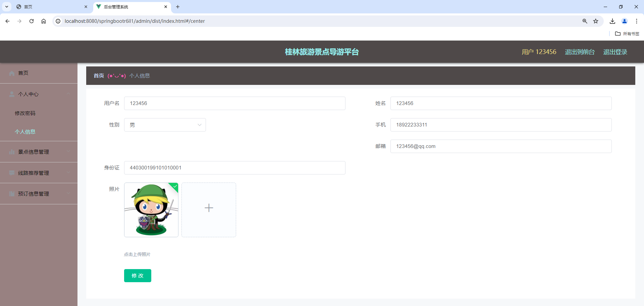Bookmark the page via the star icon
Viewport: 644px width, 306px height.
[596, 21]
